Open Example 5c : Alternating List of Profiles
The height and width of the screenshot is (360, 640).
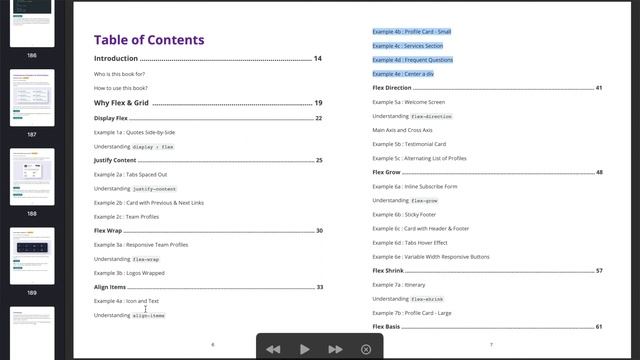(x=419, y=158)
